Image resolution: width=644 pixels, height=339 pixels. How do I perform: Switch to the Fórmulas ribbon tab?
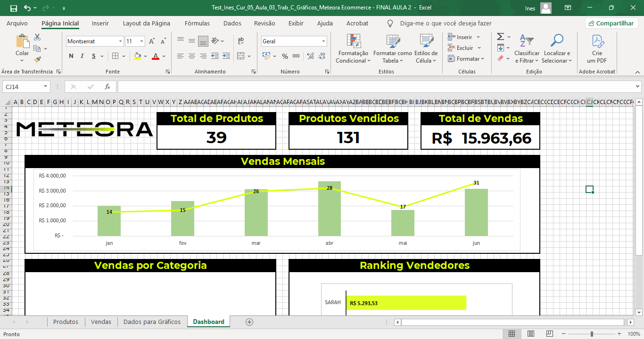coord(197,23)
